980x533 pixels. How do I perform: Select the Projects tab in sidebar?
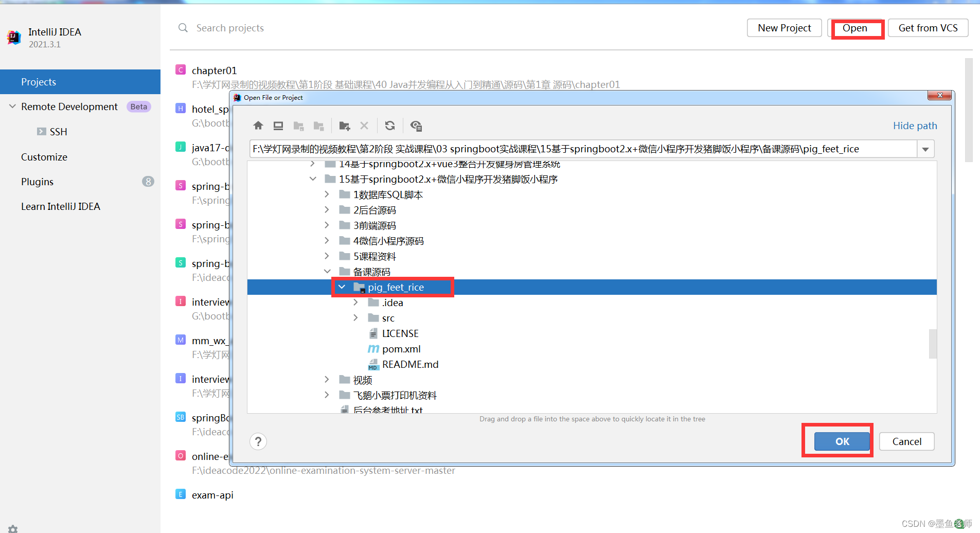coord(80,82)
